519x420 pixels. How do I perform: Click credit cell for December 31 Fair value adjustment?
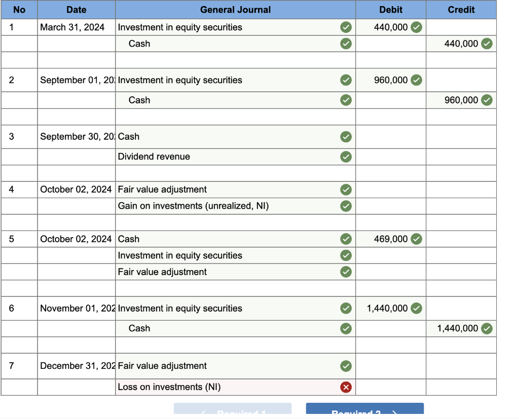point(461,366)
